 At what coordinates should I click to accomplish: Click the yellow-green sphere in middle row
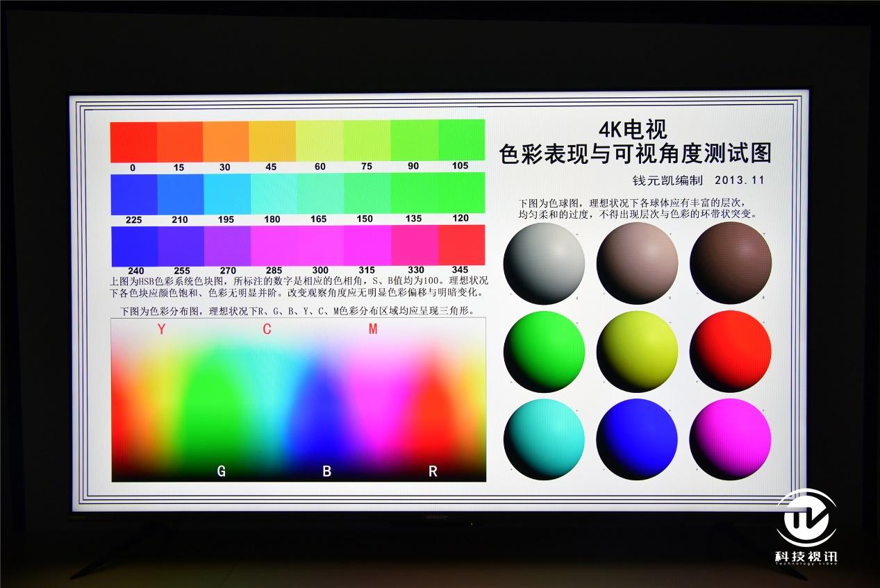637,349
